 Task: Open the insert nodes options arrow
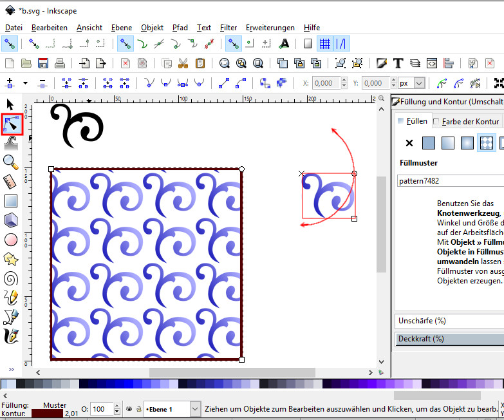(x=25, y=83)
